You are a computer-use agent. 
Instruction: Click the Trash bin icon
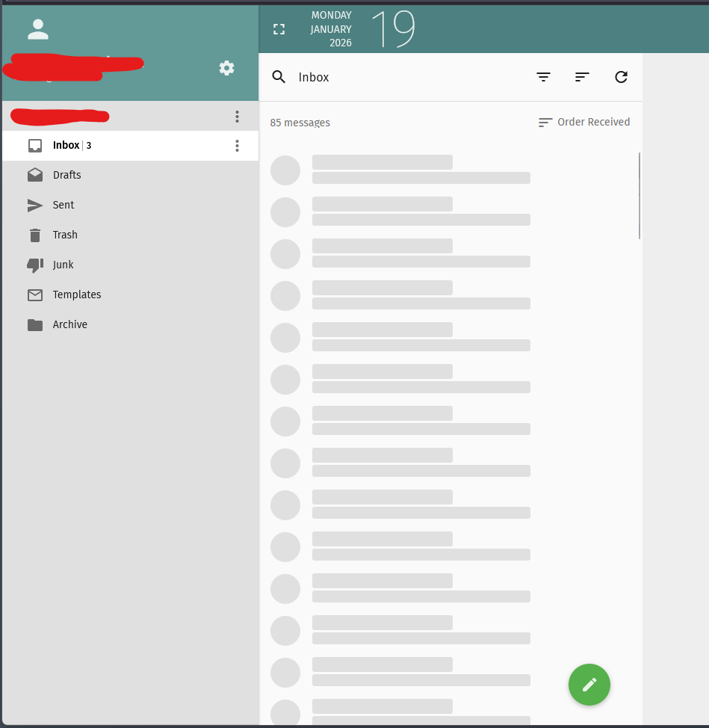tap(35, 235)
